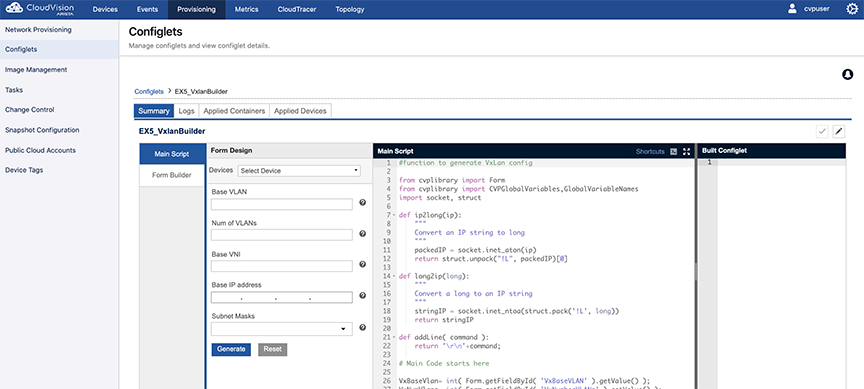The image size is (864, 389).
Task: Collapse the ip2long function at line 7
Action: (394, 215)
